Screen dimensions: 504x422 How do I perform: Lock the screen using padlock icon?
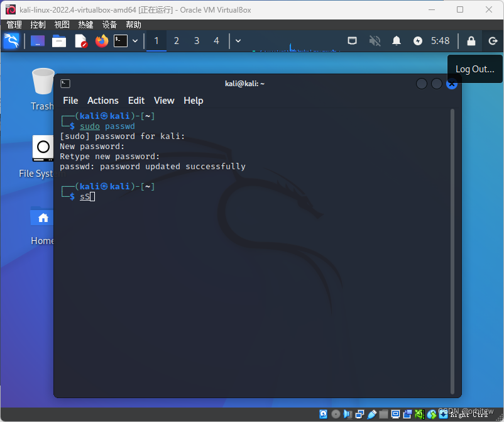click(x=471, y=41)
